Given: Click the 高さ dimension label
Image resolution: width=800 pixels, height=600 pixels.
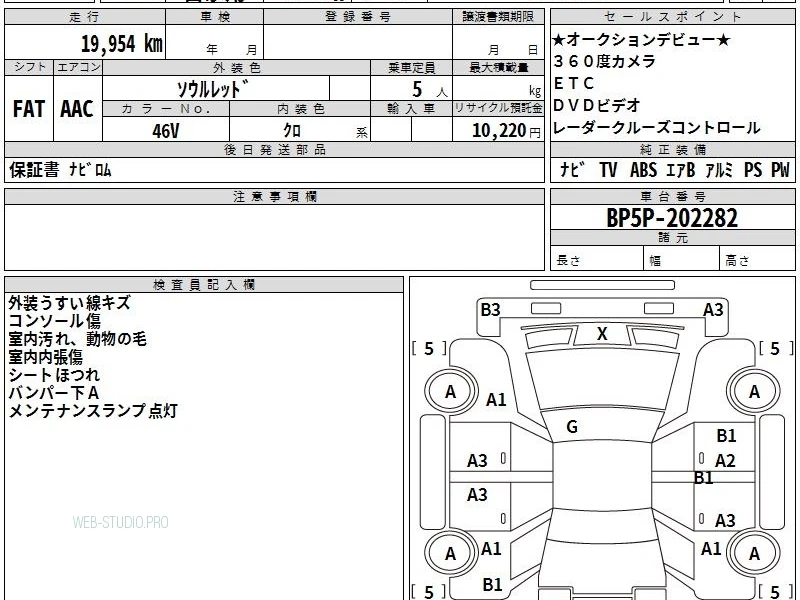Looking at the screenshot, I should pos(738,261).
